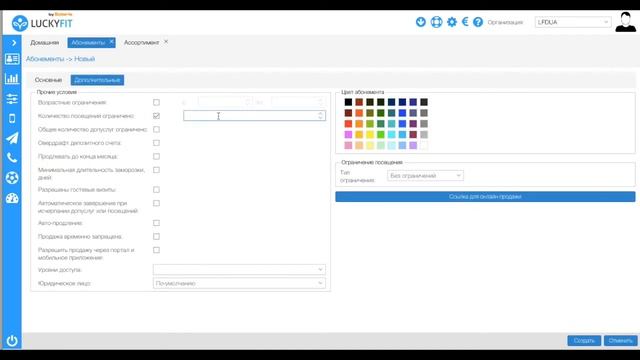This screenshot has width=640, height=360.
Task: Click the download arrow icon in the header
Action: pyautogui.click(x=420, y=22)
